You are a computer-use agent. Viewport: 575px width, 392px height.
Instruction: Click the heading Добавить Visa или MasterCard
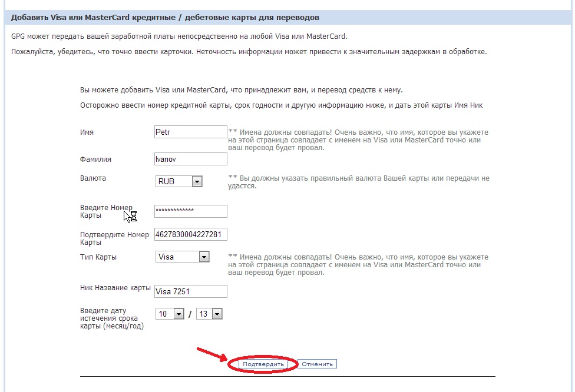click(x=165, y=17)
